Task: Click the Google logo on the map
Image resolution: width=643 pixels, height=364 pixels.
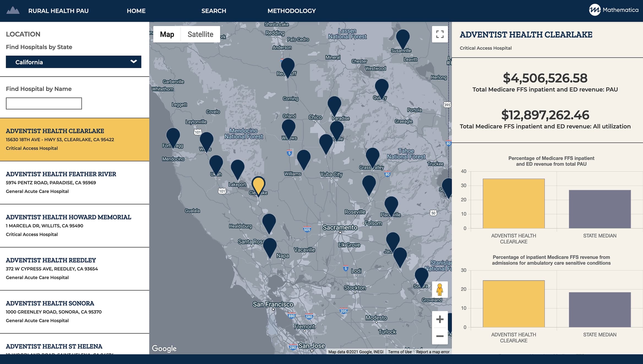Action: tap(164, 348)
